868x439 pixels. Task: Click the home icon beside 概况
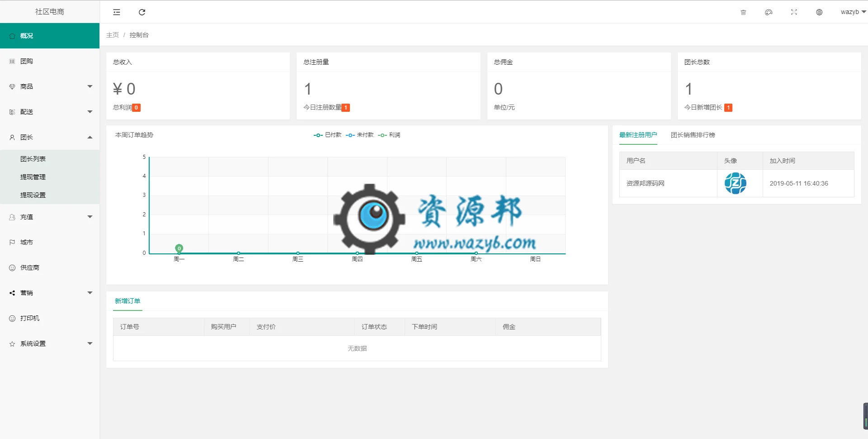pos(12,36)
